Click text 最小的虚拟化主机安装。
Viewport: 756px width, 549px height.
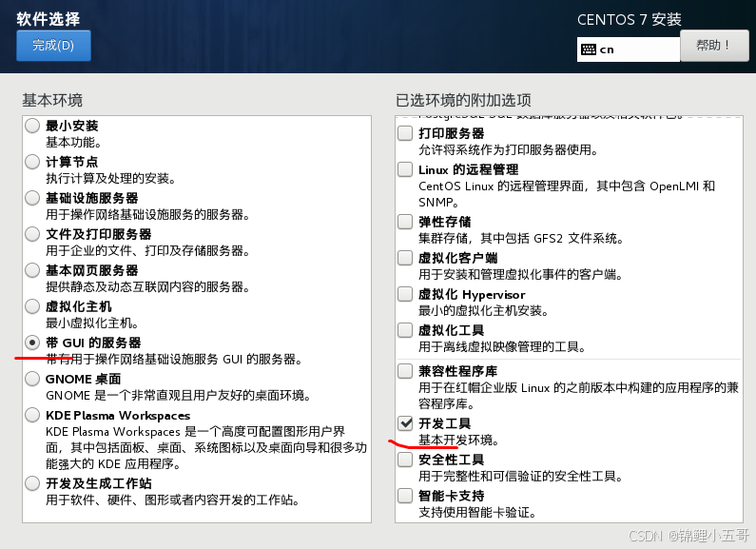[x=484, y=311]
